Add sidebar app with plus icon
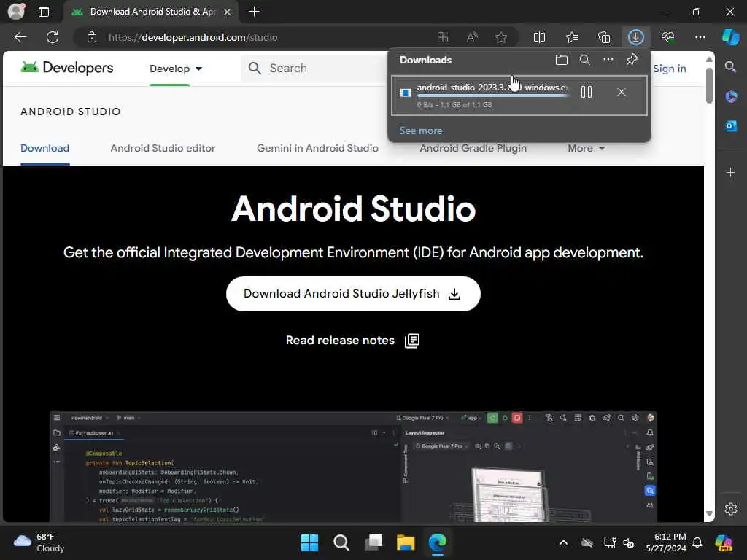 (x=731, y=172)
